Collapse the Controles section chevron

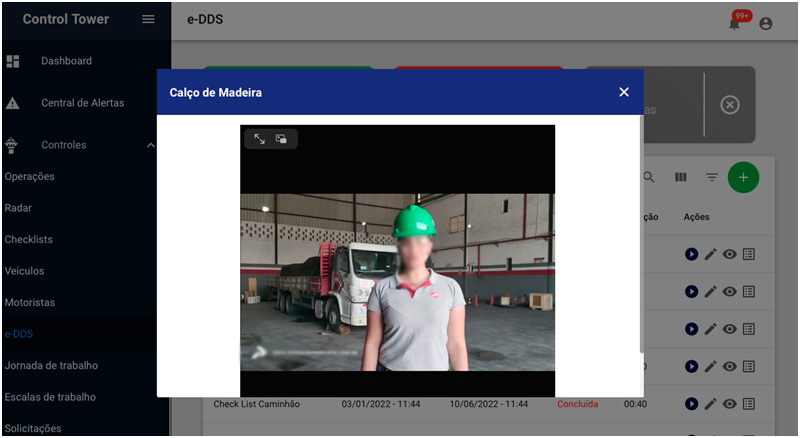(x=151, y=145)
